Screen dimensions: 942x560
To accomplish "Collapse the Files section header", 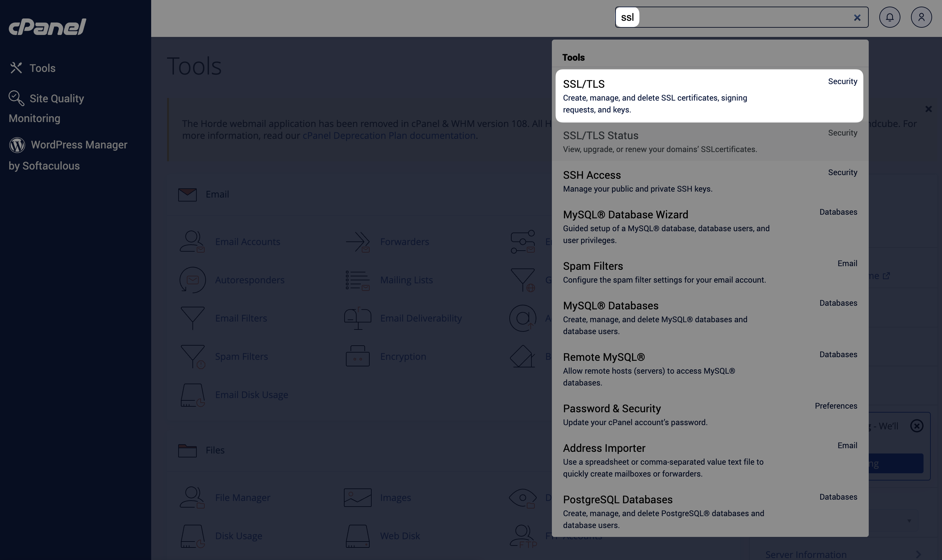I will click(x=215, y=450).
